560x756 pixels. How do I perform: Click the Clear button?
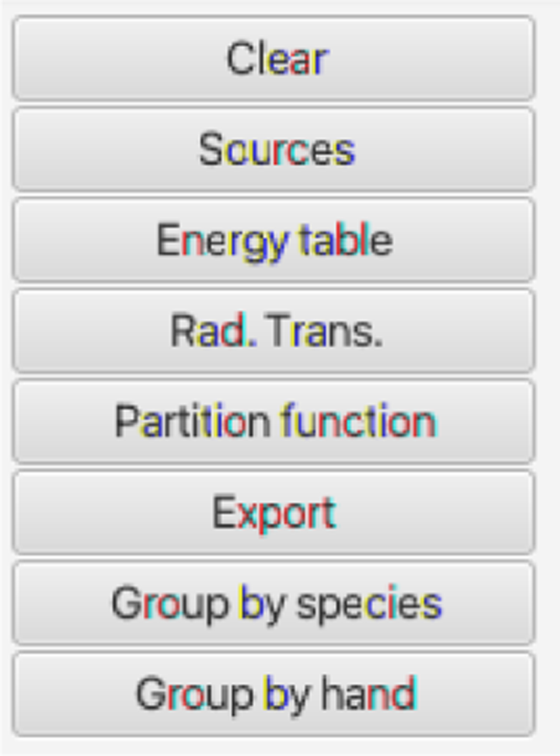(274, 58)
